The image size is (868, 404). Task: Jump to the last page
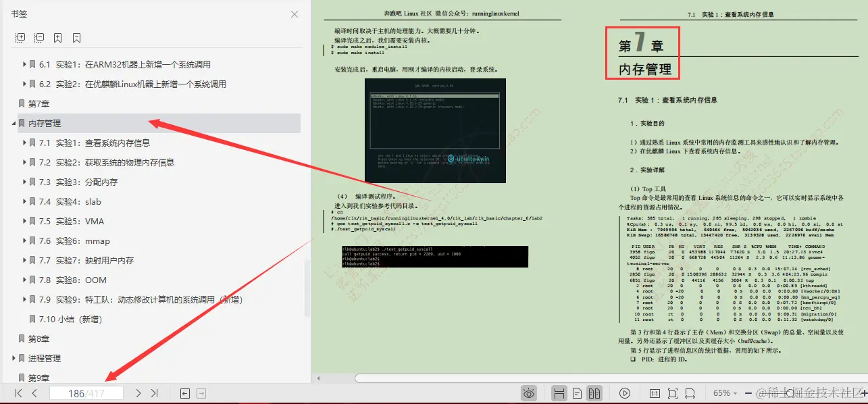[154, 393]
